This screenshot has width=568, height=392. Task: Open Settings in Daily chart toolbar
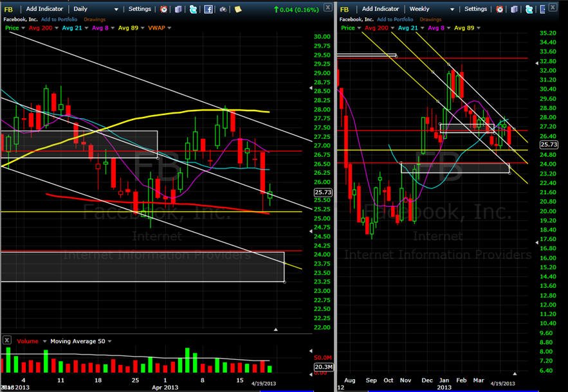tap(140, 9)
